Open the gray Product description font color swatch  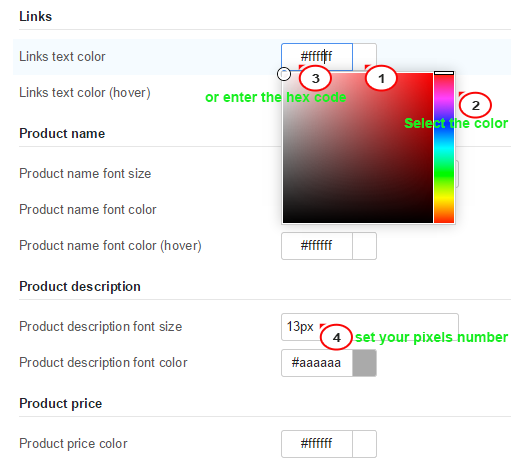(364, 363)
